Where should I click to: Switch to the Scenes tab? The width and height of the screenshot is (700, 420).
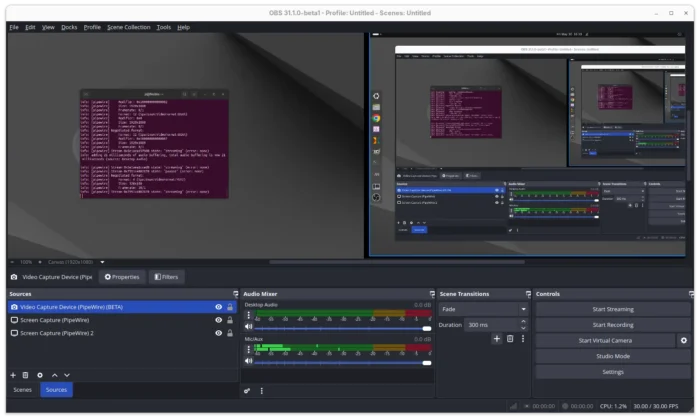coord(22,390)
